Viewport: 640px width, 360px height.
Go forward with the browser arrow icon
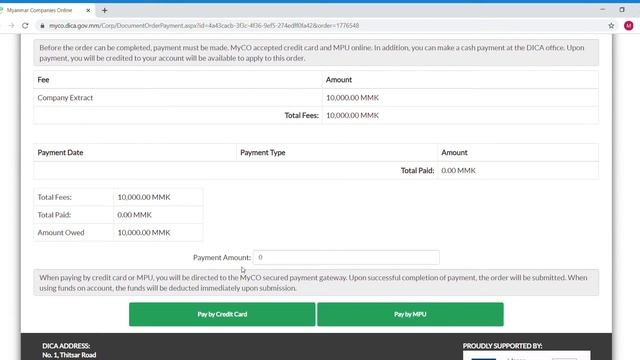point(11,25)
